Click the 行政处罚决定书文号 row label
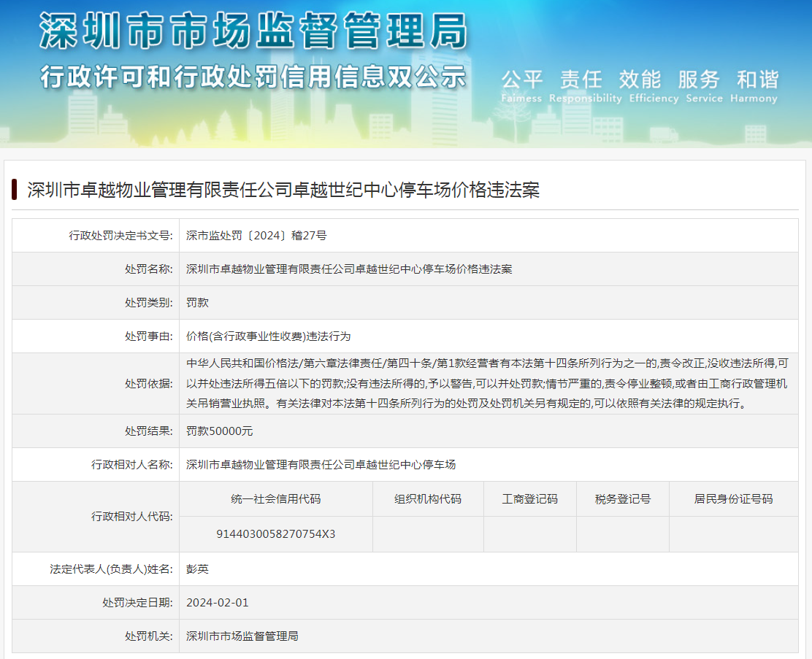This screenshot has height=659, width=812. coord(123,235)
